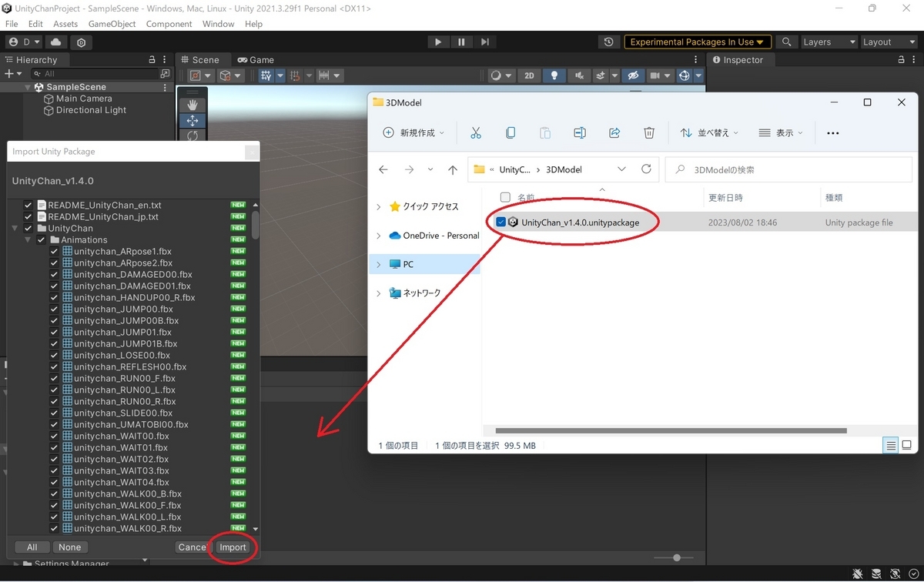Click Cancel in Import Unity Package
This screenshot has width=924, height=582.
point(192,547)
